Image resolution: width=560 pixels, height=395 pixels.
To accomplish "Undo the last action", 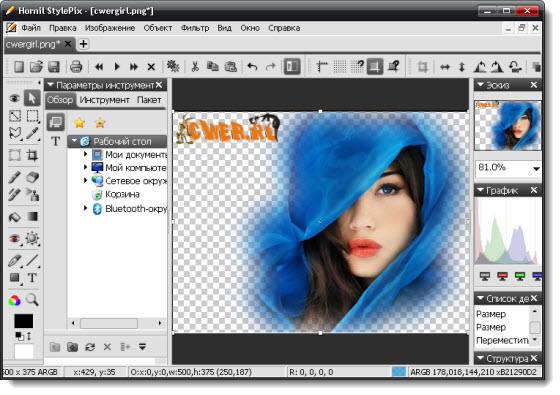I will (252, 67).
